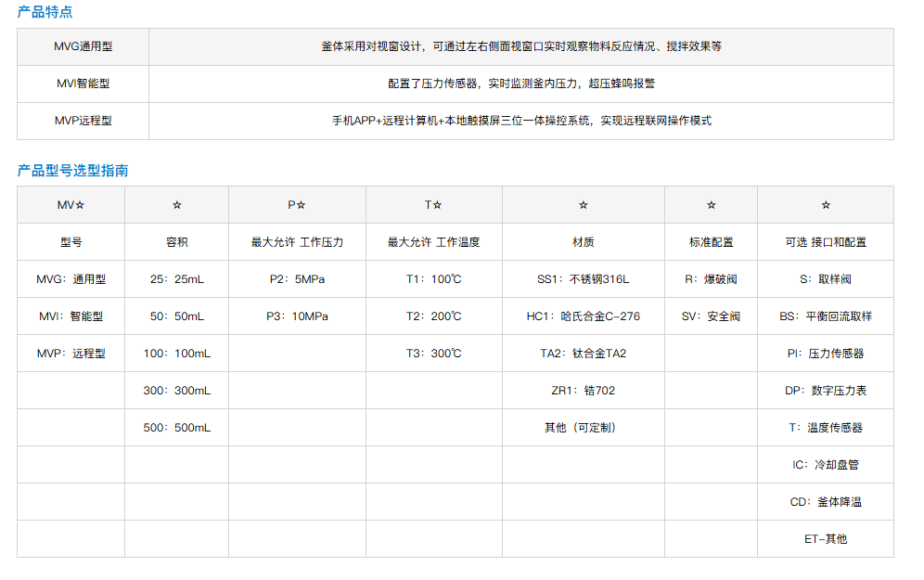Select the MVP远程型 row label
Image resolution: width=924 pixels, height=580 pixels.
[x=83, y=121]
